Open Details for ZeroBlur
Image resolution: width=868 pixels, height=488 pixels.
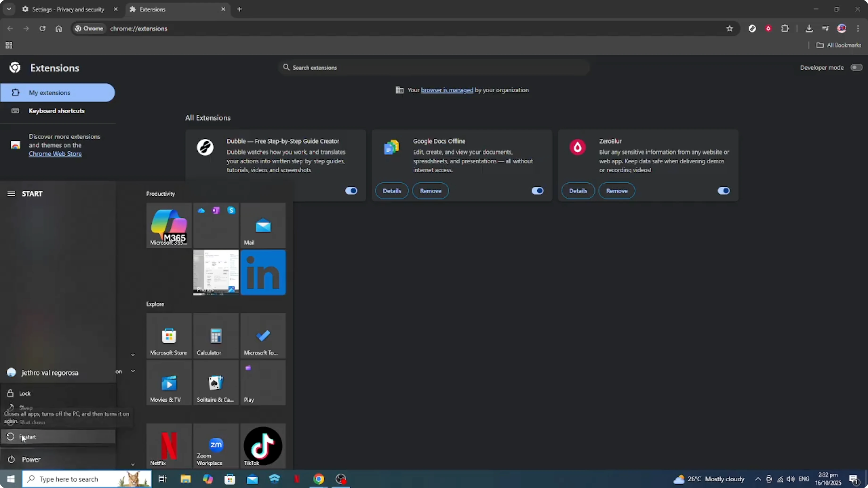point(578,191)
